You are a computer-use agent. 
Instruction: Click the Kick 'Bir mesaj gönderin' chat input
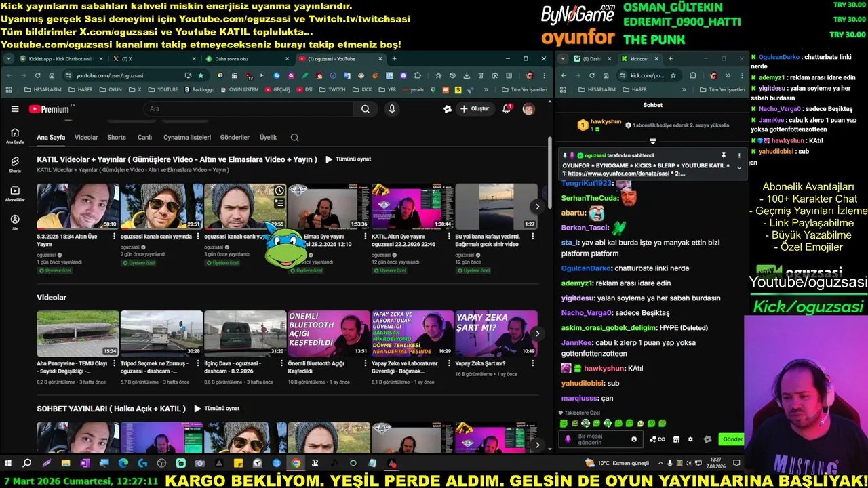[601, 439]
